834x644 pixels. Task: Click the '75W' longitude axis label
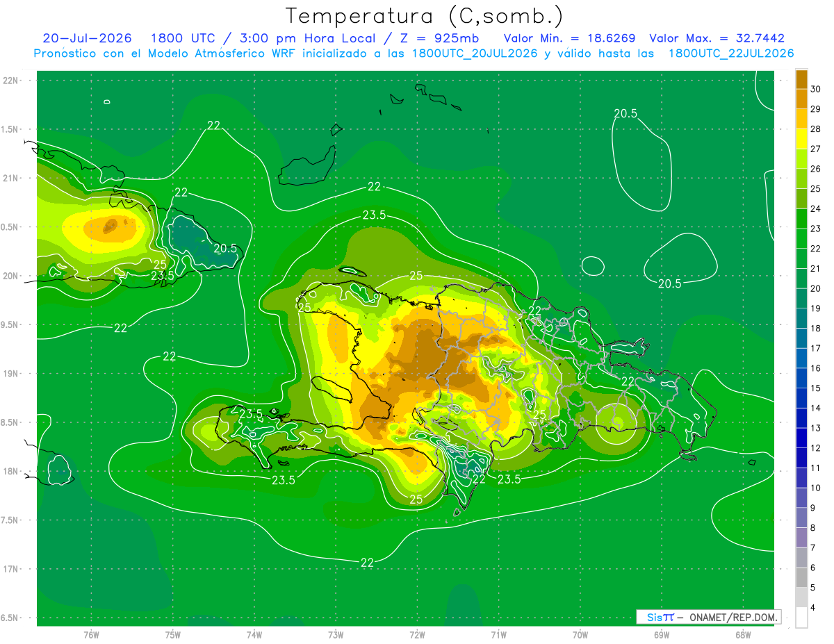[x=173, y=635]
